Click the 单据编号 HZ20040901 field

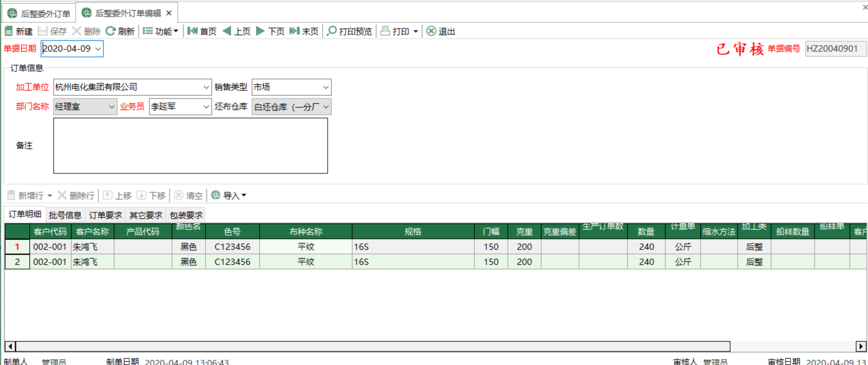835,49
